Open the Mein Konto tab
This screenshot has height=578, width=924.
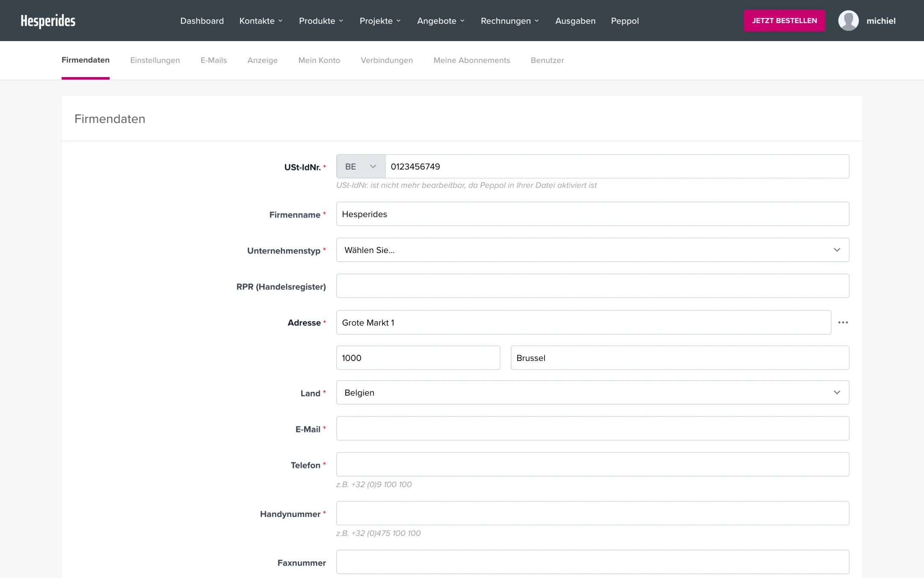tap(319, 60)
